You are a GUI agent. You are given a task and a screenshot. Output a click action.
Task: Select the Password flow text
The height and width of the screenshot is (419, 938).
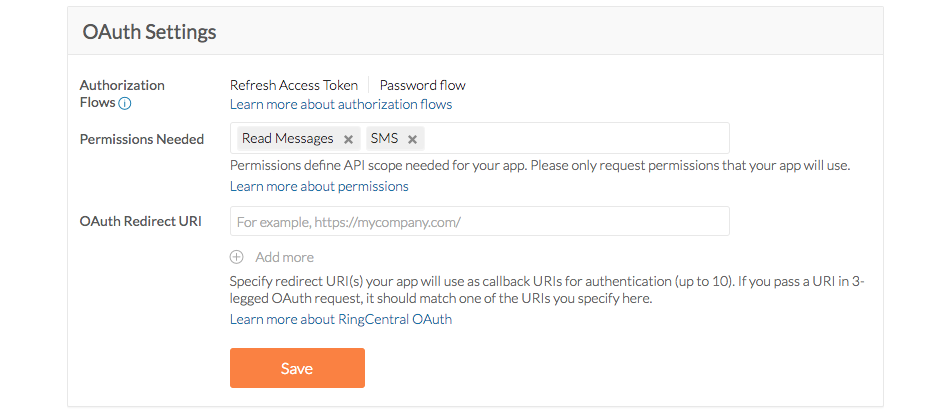click(422, 85)
